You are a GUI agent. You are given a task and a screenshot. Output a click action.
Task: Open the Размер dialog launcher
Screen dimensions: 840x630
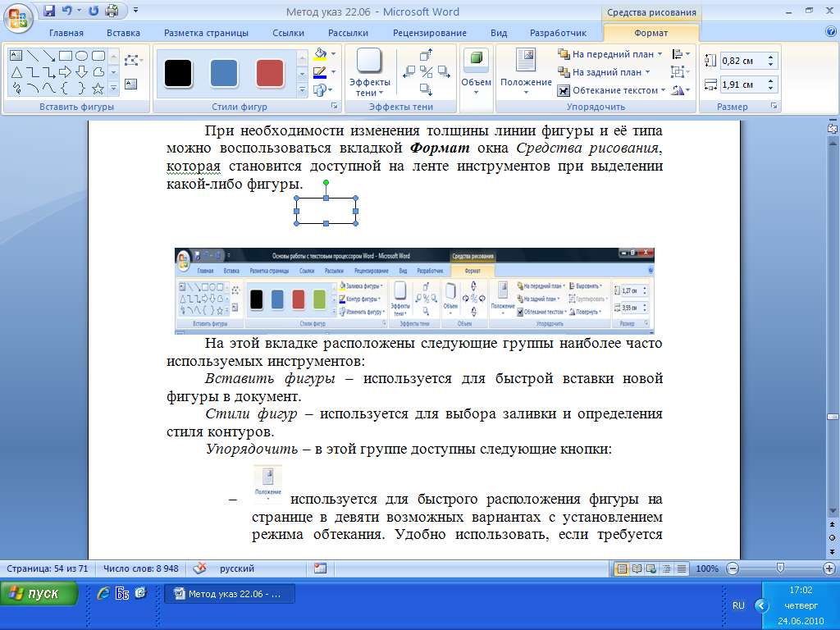(774, 106)
